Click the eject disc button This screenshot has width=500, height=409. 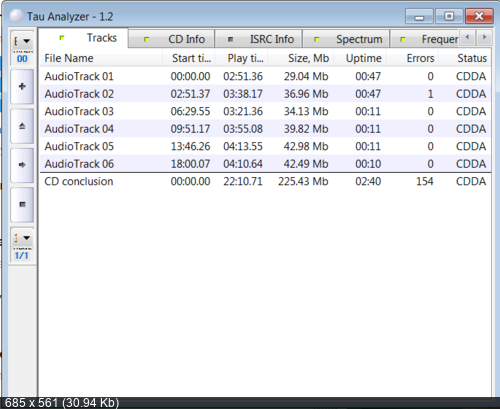[x=22, y=126]
